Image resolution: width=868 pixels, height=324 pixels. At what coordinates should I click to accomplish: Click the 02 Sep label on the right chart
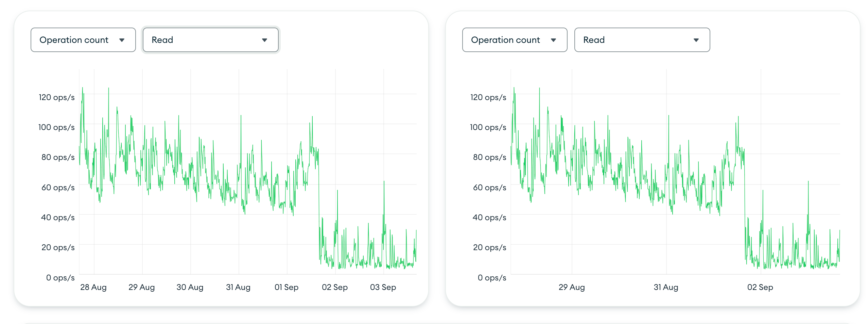760,287
